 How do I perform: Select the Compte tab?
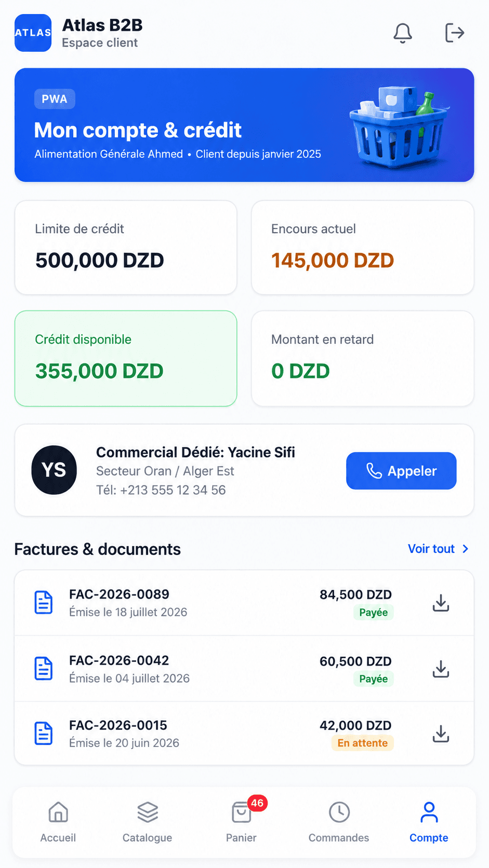[x=429, y=822]
